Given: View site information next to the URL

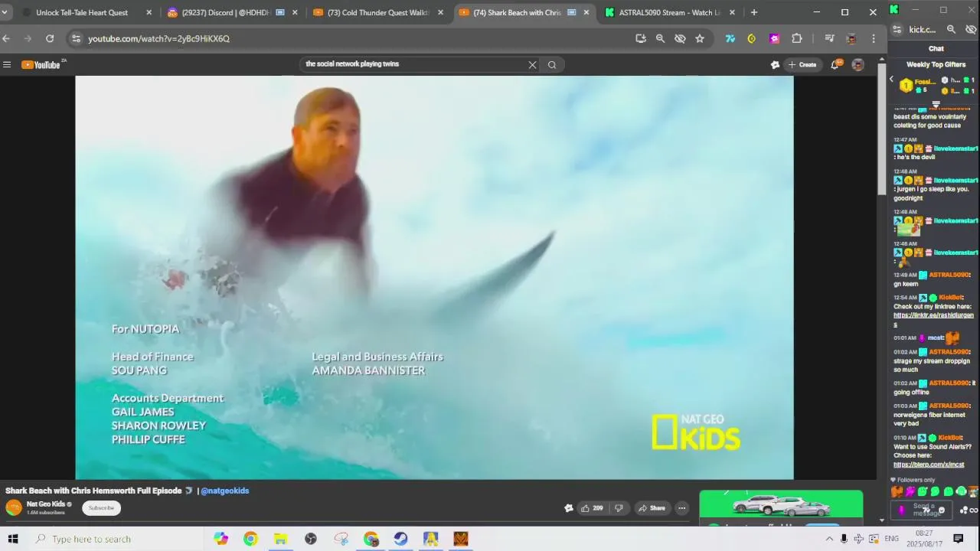Looking at the screenshot, I should tap(75, 38).
